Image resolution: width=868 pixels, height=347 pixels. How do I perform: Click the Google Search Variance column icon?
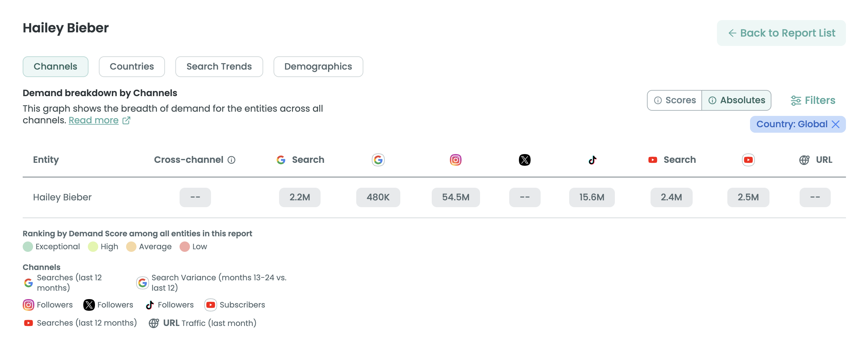coord(378,160)
